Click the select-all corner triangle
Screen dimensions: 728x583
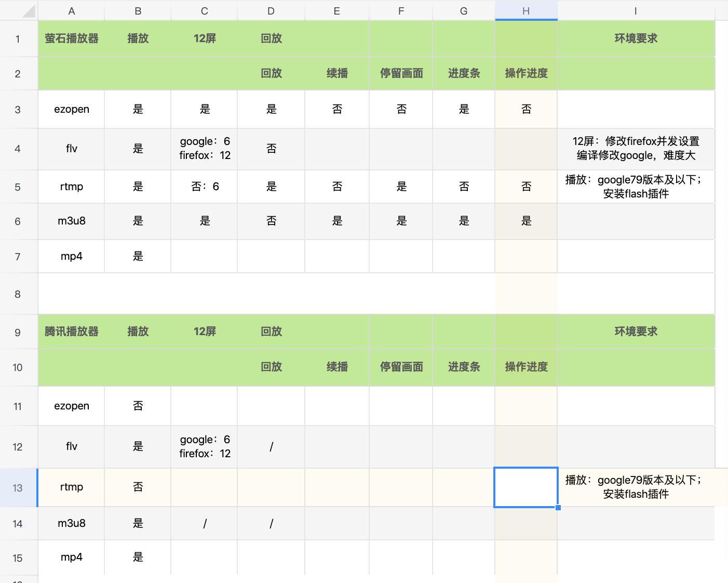pos(29,11)
